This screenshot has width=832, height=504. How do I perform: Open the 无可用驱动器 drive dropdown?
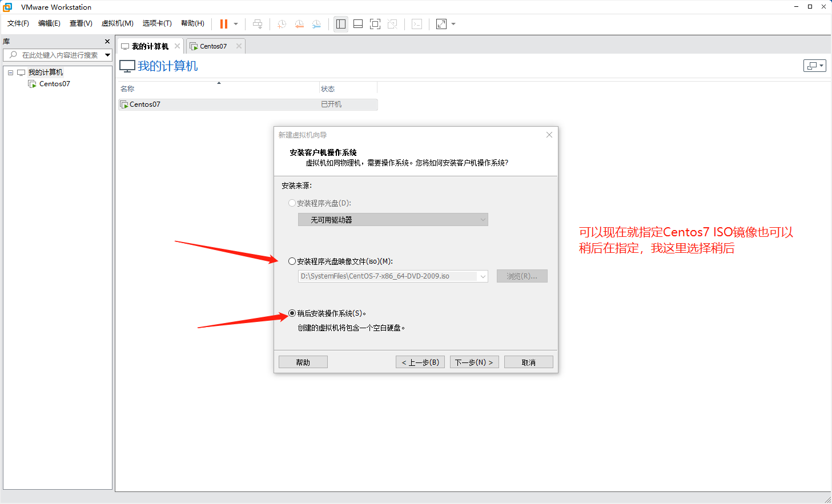393,220
